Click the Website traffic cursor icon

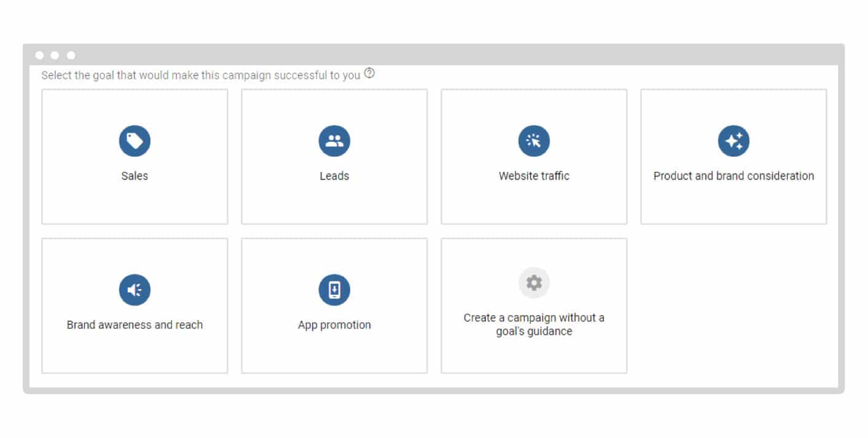(534, 141)
